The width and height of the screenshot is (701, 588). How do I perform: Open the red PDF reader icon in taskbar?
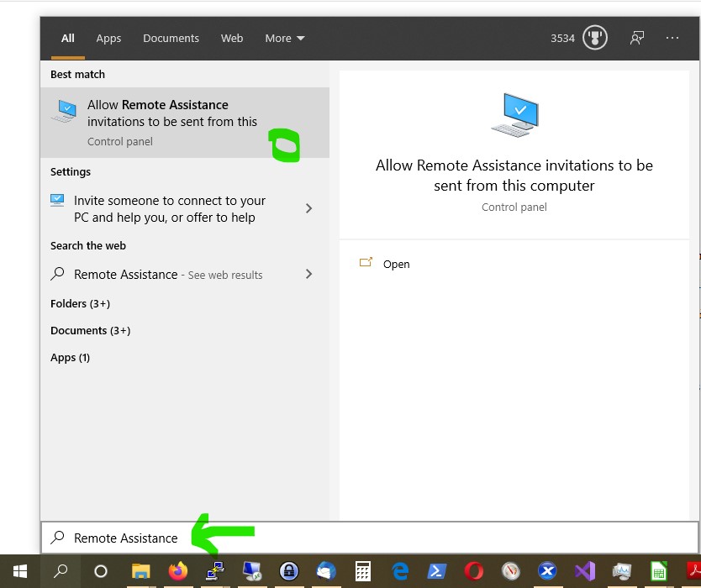(693, 571)
